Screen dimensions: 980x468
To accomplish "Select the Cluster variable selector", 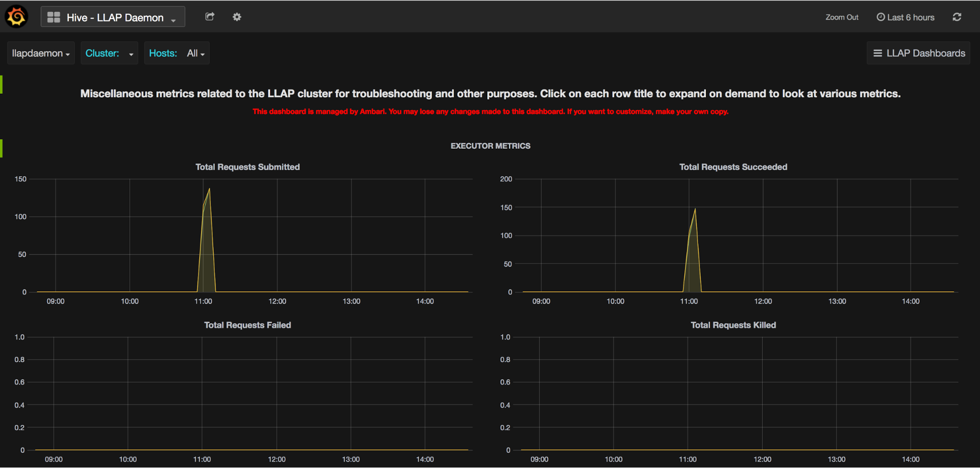I will pos(109,53).
